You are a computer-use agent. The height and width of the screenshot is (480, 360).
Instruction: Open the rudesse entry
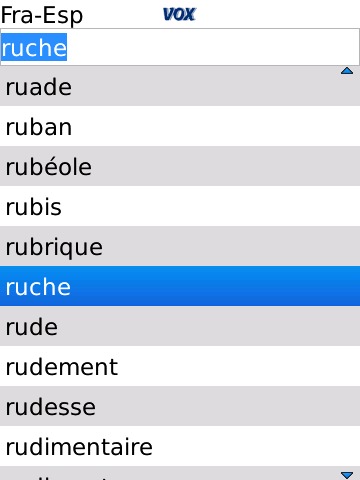point(180,406)
